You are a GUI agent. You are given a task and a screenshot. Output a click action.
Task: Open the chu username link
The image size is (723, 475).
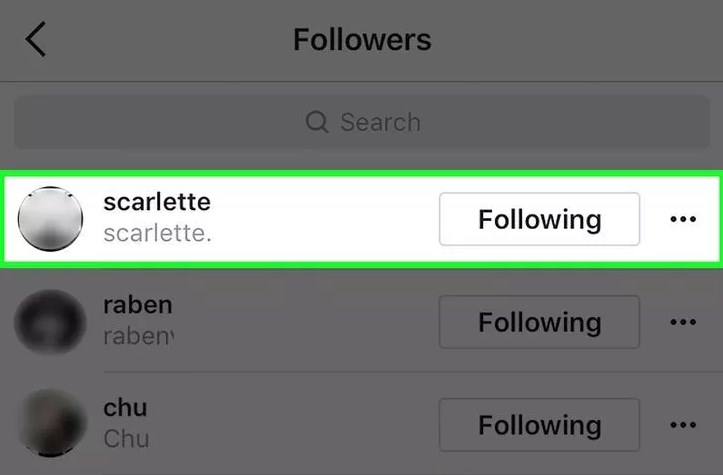[x=125, y=408]
